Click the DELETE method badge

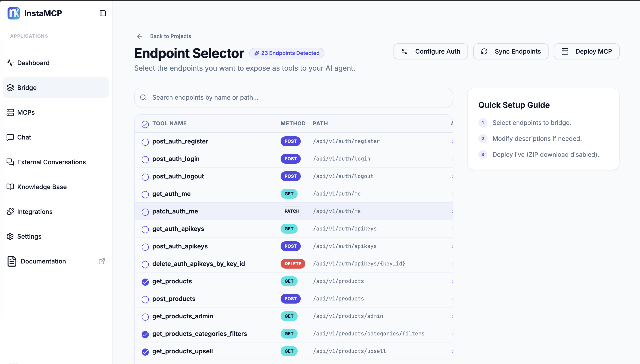point(293,264)
